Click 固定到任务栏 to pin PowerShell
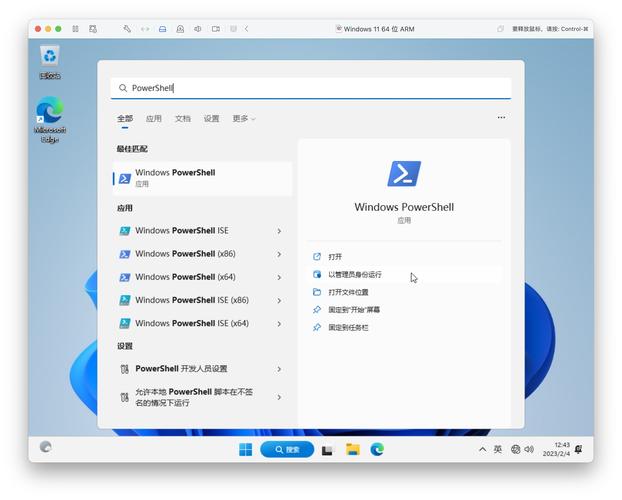Screen dimensions: 622x500 [404, 328]
